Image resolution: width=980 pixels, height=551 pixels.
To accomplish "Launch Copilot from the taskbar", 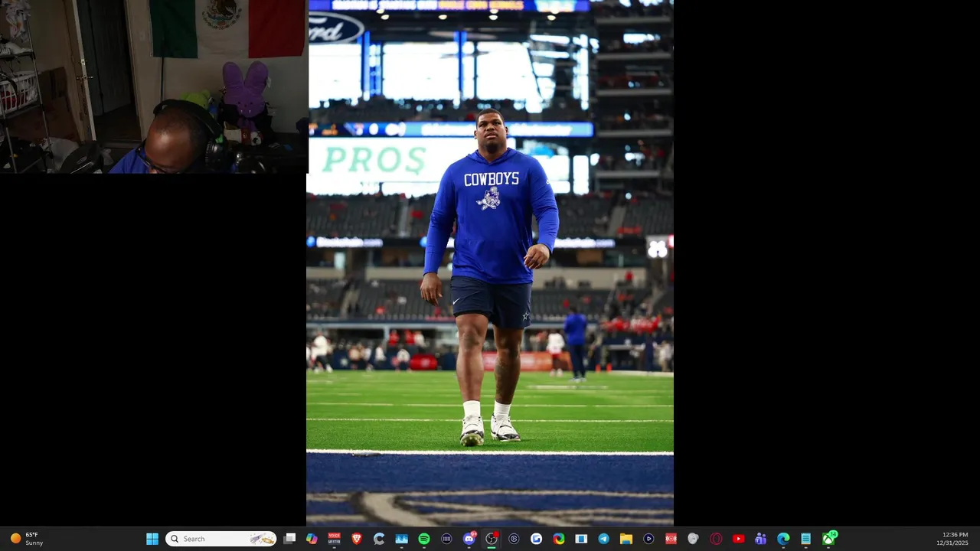I will tap(312, 539).
